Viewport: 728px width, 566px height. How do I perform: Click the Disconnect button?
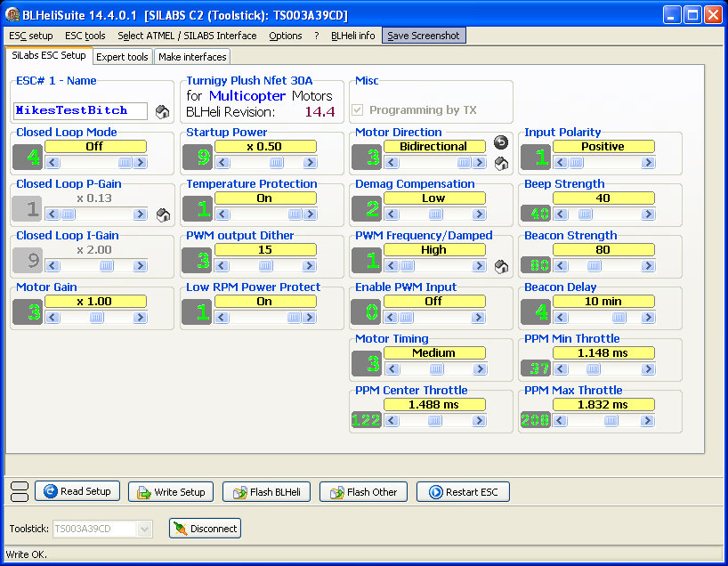(x=205, y=529)
